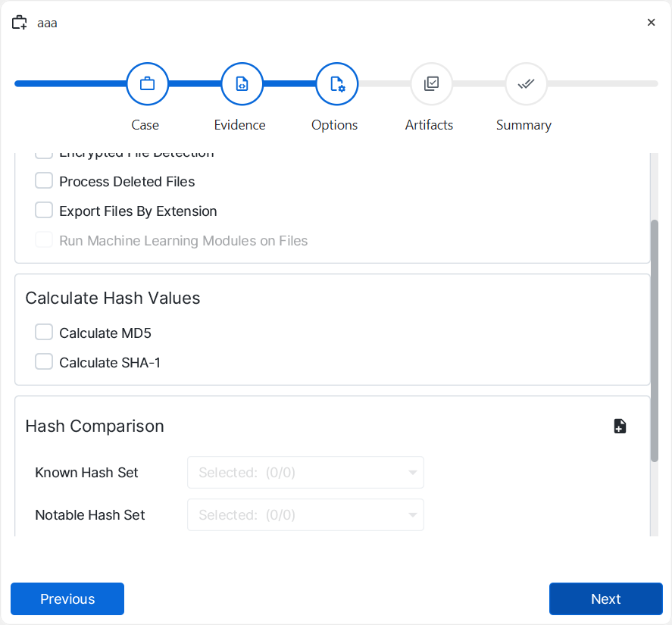Enable Calculate MD5 checkbox
672x625 pixels.
coord(44,333)
